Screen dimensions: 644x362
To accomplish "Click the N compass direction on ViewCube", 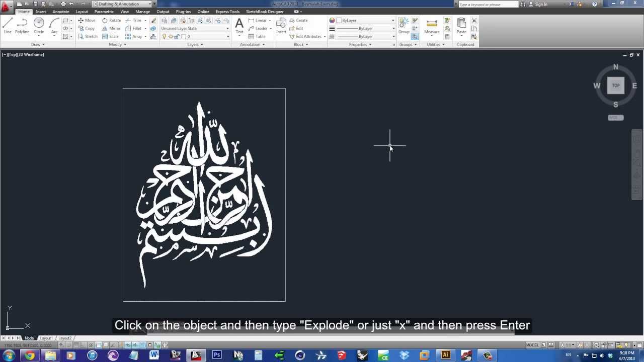I will [x=616, y=67].
